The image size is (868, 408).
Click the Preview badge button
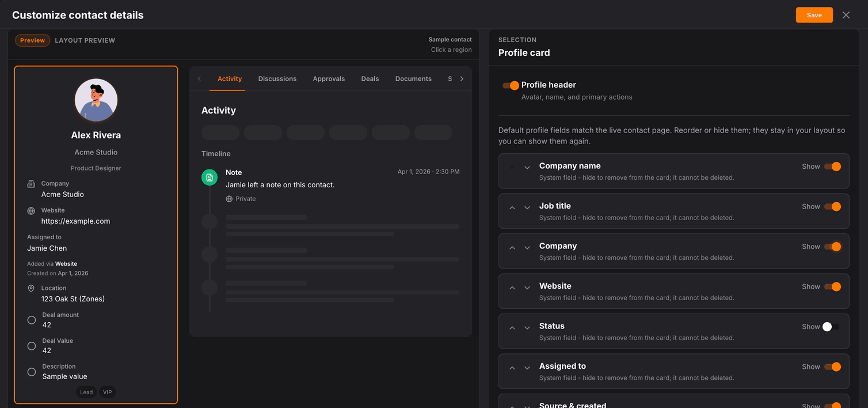[x=32, y=40]
